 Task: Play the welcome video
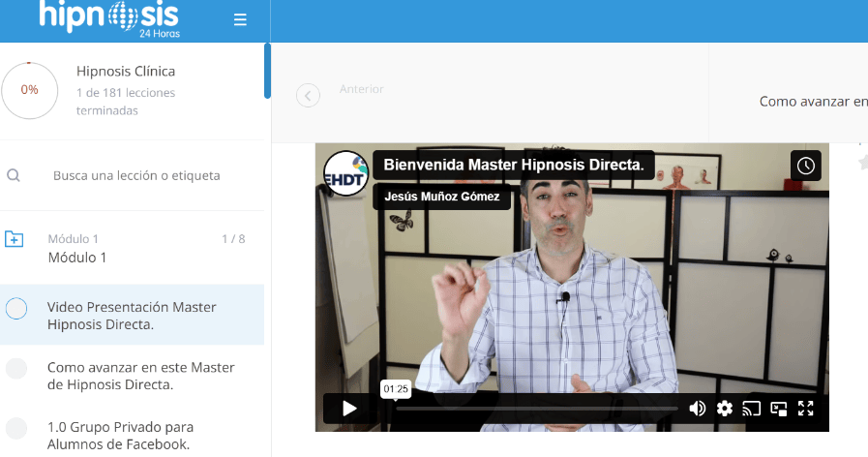(x=349, y=409)
